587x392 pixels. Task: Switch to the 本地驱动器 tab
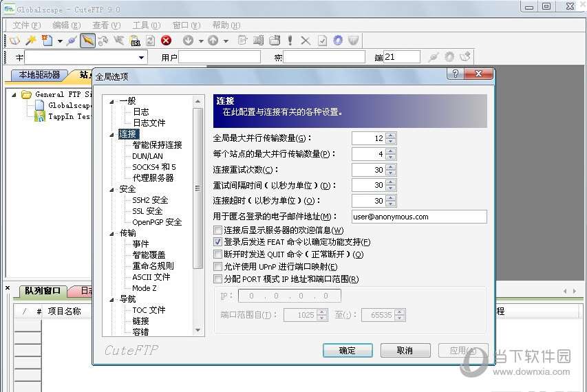coord(39,75)
